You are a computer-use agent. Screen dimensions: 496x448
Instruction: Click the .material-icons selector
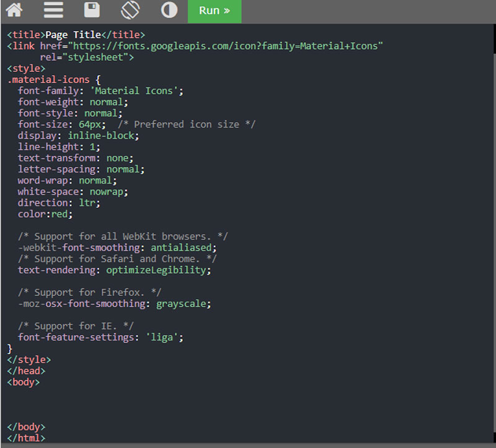click(48, 80)
